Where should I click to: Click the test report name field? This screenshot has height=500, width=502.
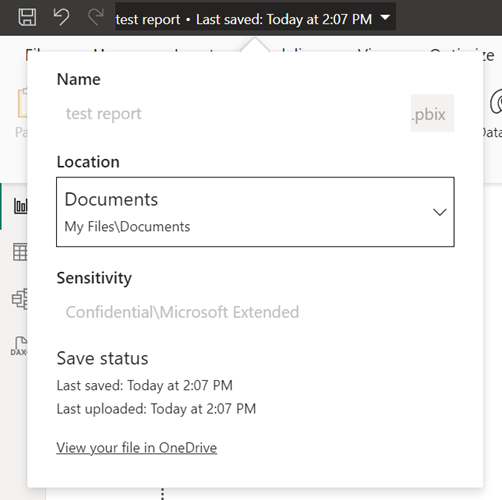[x=233, y=114]
